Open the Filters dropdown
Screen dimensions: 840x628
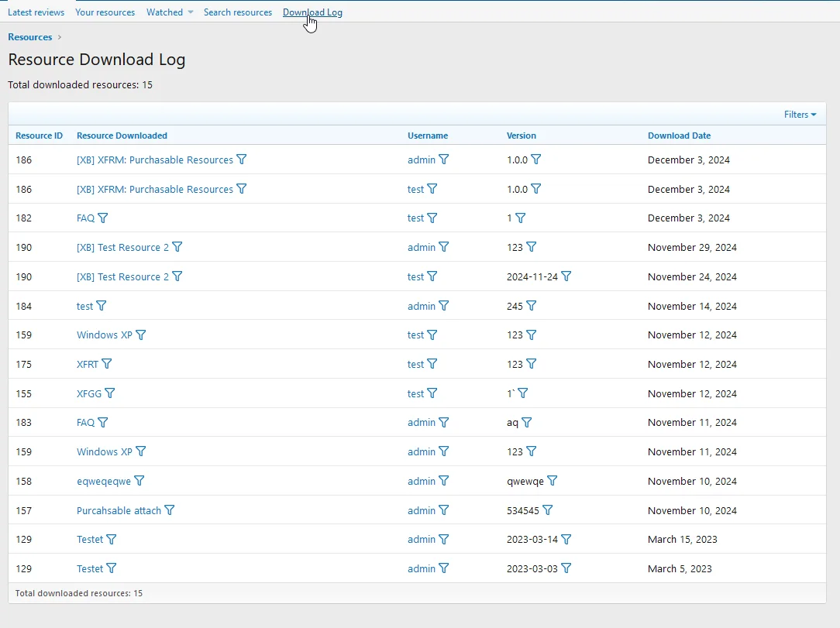point(799,114)
